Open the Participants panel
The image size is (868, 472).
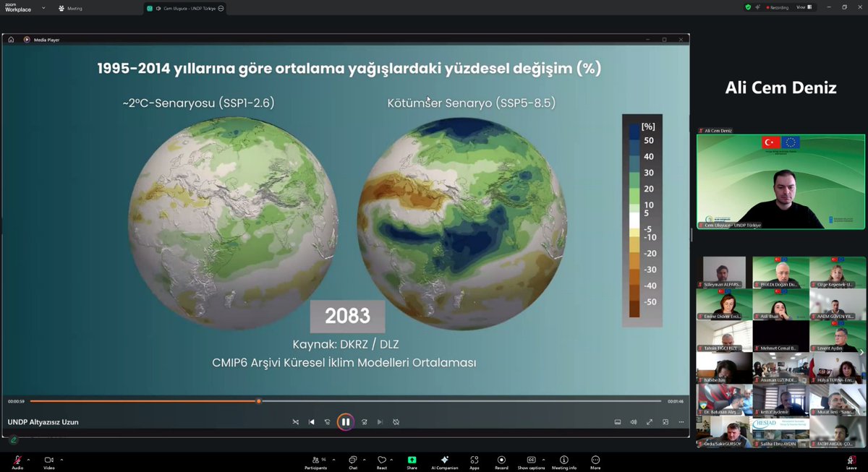pos(316,461)
